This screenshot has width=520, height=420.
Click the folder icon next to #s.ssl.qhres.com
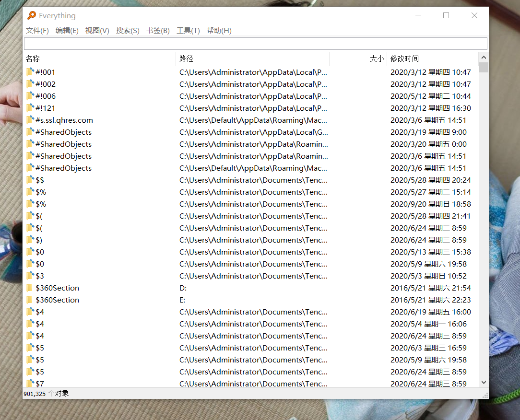[x=29, y=120]
